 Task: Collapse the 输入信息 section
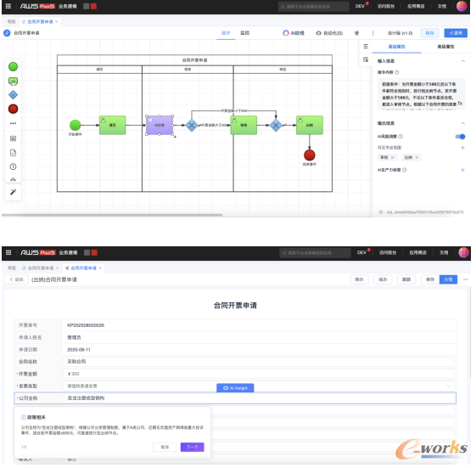click(x=463, y=61)
